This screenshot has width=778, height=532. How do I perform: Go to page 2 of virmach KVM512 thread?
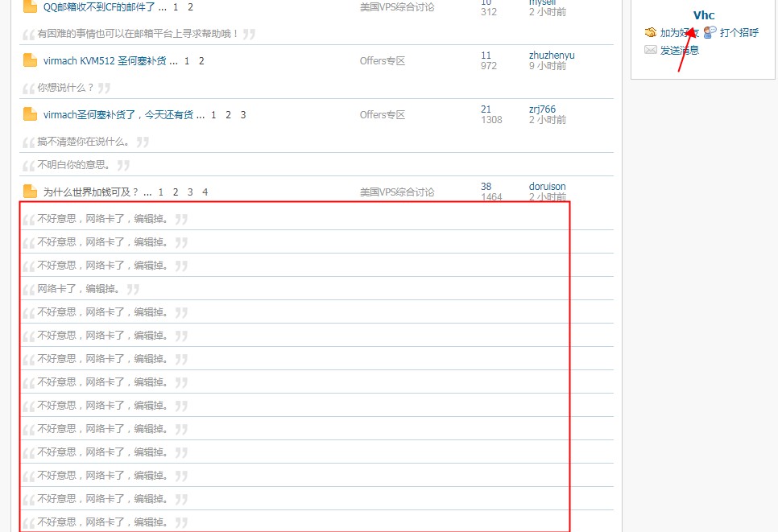click(201, 61)
